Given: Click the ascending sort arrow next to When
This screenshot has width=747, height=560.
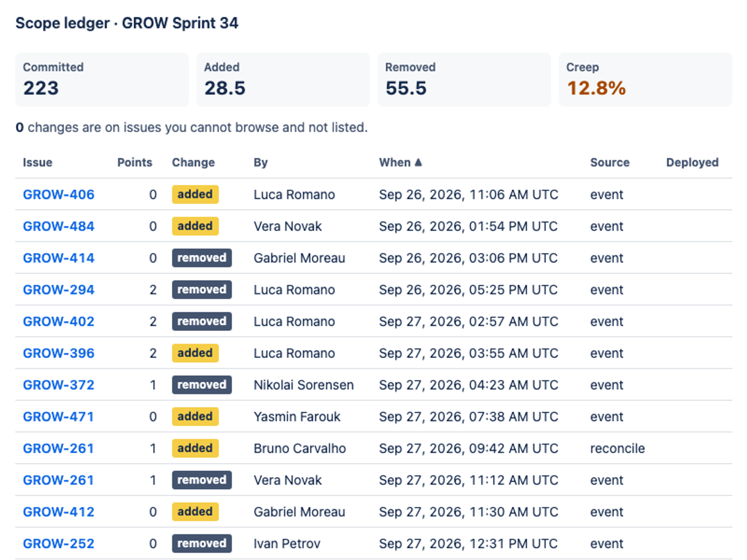Looking at the screenshot, I should click(418, 162).
